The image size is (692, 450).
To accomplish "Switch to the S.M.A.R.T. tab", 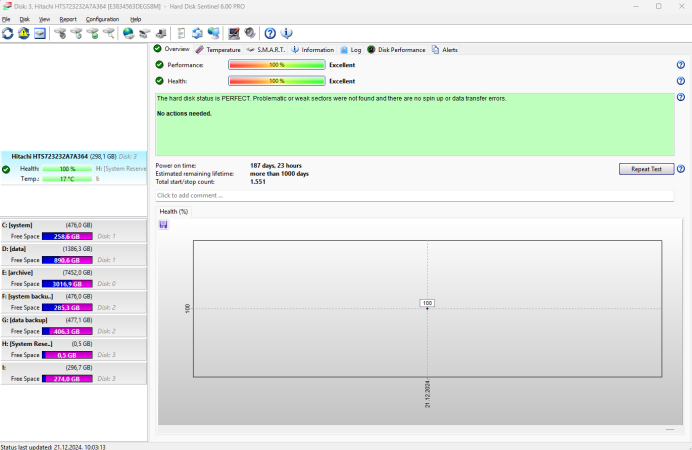I will 266,50.
